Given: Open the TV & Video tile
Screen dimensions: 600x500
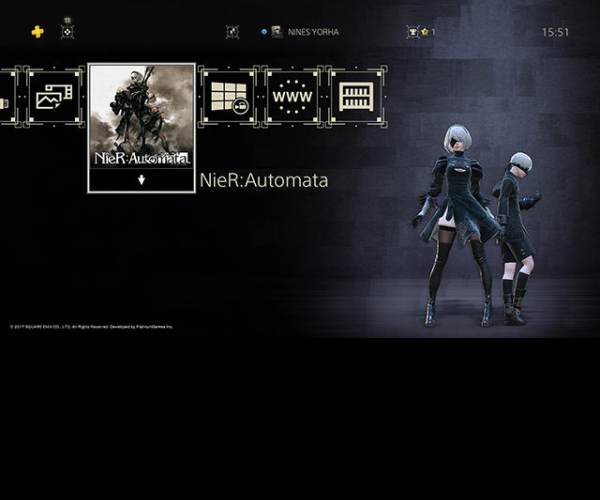Looking at the screenshot, I should [x=228, y=96].
